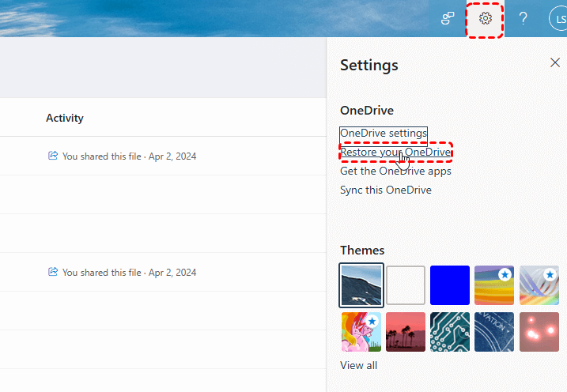This screenshot has width=567, height=392.
Task: Click share icon in first activity row
Action: point(53,156)
